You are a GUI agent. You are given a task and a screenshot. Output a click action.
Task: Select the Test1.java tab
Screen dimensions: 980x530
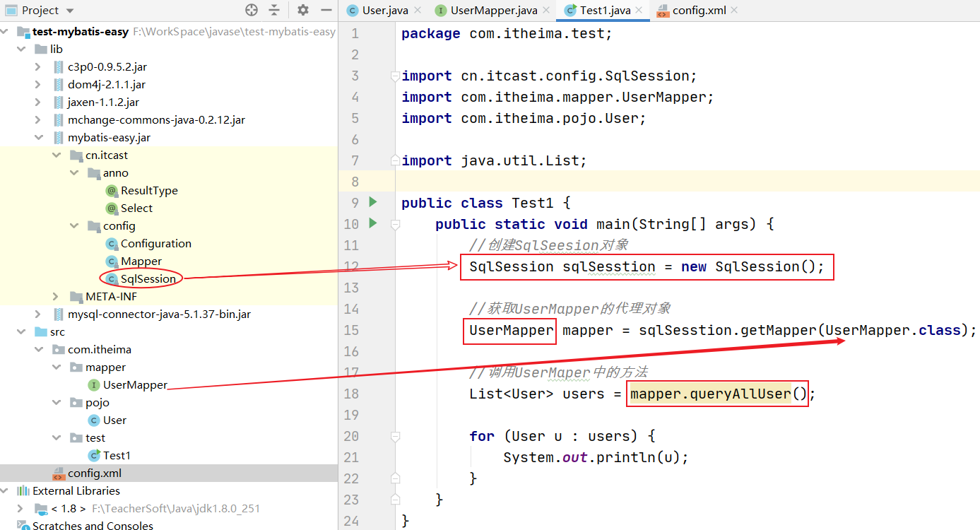[604, 10]
